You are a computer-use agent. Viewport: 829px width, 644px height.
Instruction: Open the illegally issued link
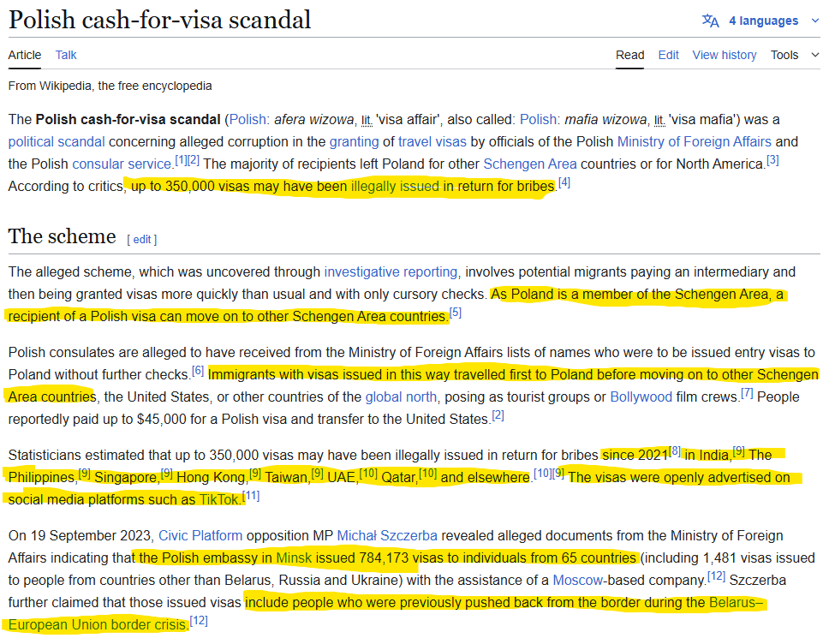point(395,186)
